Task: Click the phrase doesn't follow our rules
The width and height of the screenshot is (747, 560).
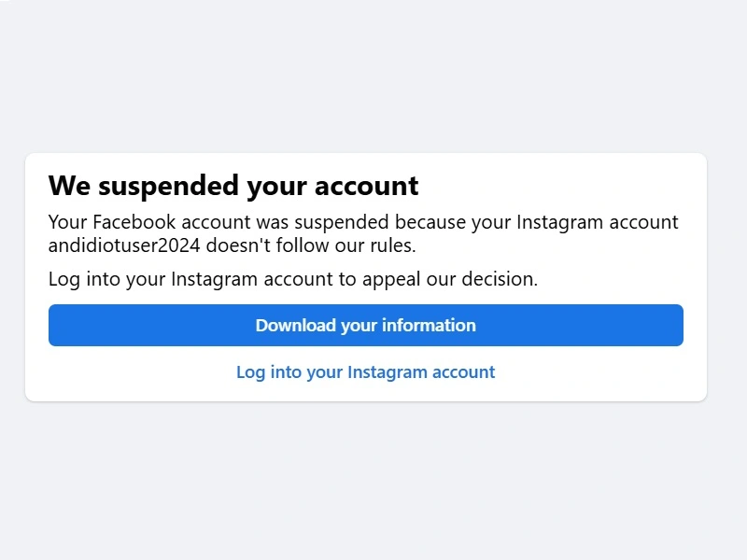Action: pos(311,245)
